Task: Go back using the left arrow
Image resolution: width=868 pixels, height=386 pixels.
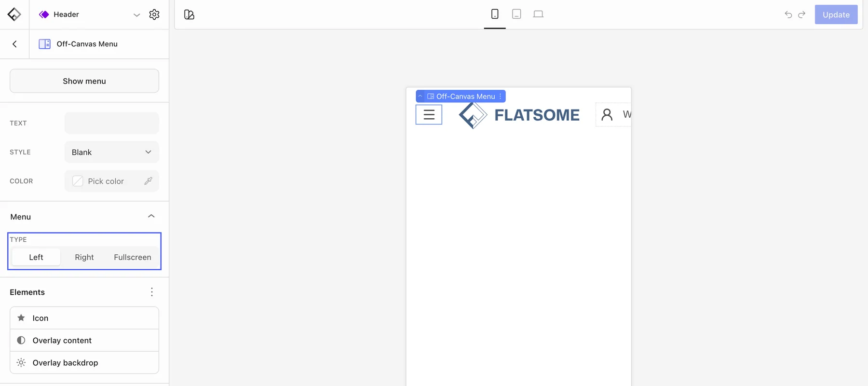Action: pyautogui.click(x=14, y=44)
